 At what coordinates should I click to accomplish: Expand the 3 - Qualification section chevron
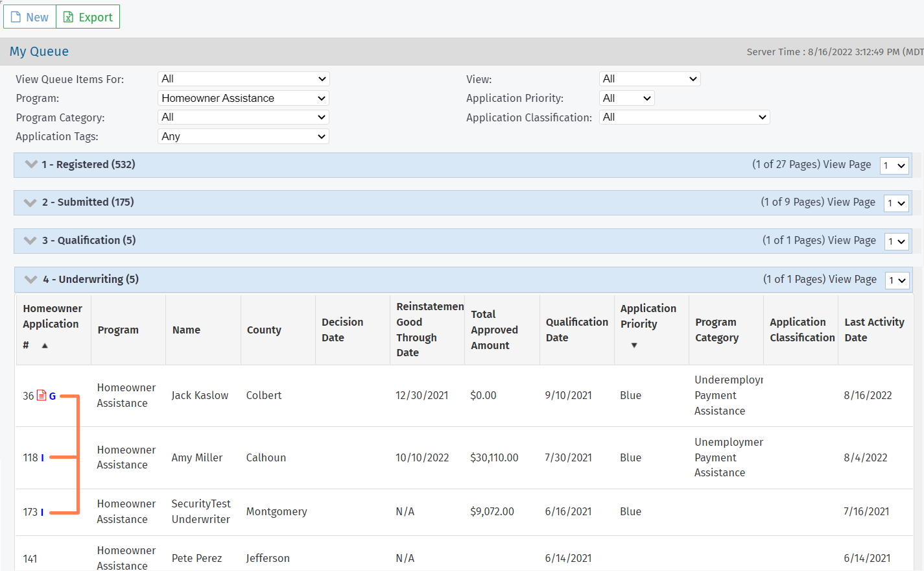(30, 241)
